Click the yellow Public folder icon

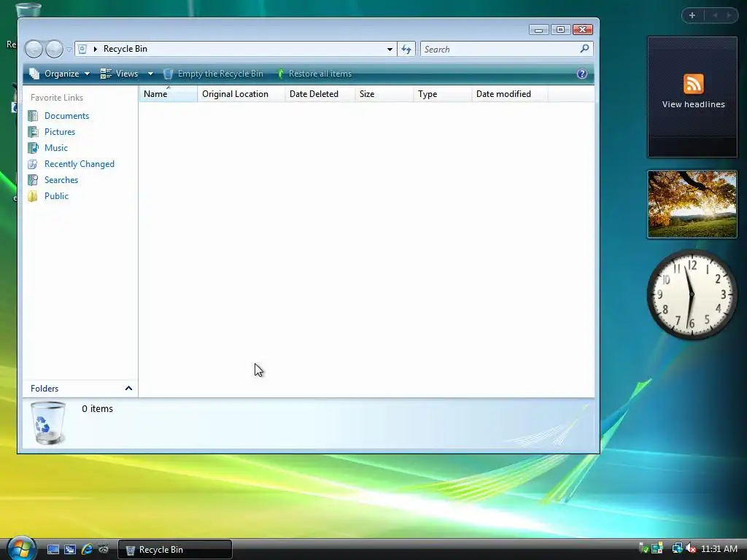tap(33, 196)
